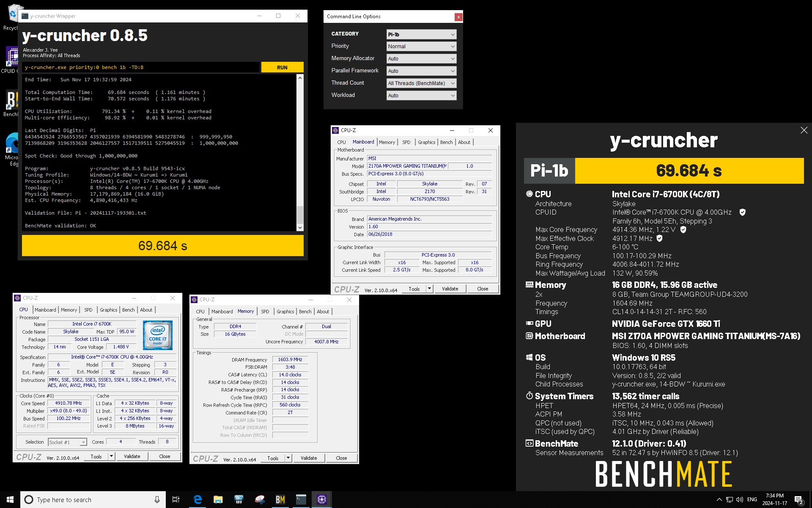Click the Max Core Frequency verified shield

coord(683,229)
